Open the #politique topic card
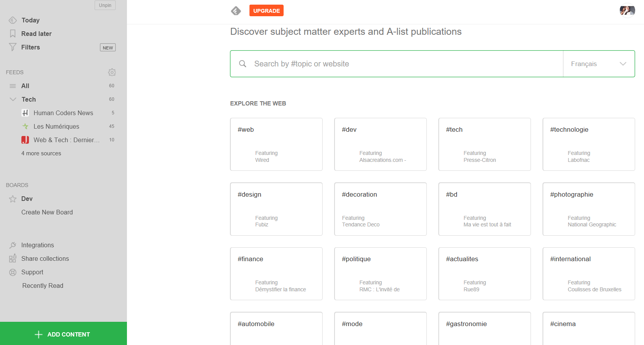Screen dimensions: 644x345 click(380, 274)
